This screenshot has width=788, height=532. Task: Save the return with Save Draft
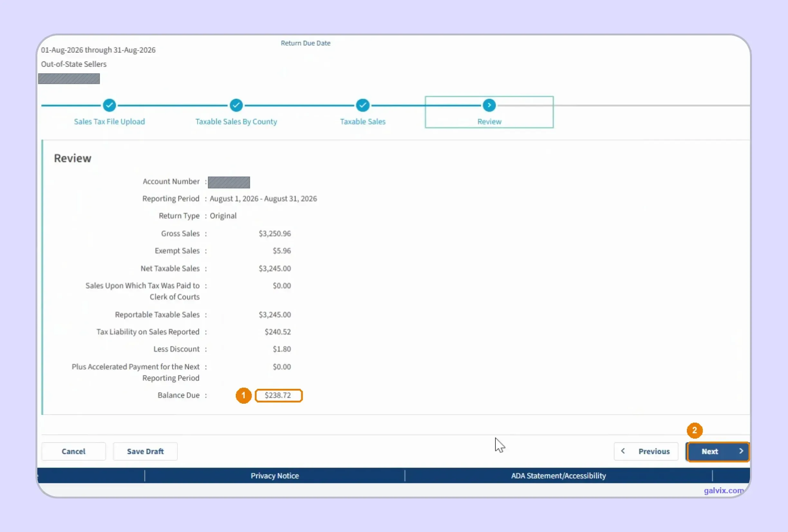point(145,451)
